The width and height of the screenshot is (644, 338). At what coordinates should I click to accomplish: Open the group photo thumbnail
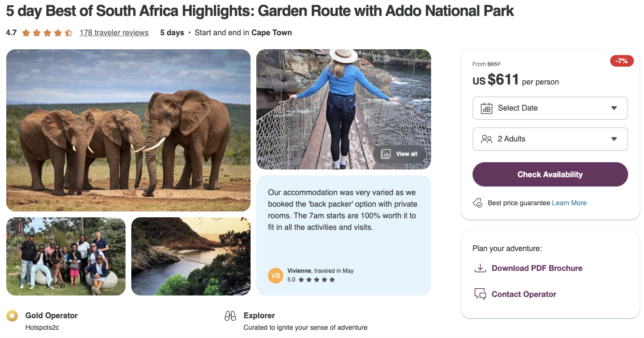[x=66, y=256]
